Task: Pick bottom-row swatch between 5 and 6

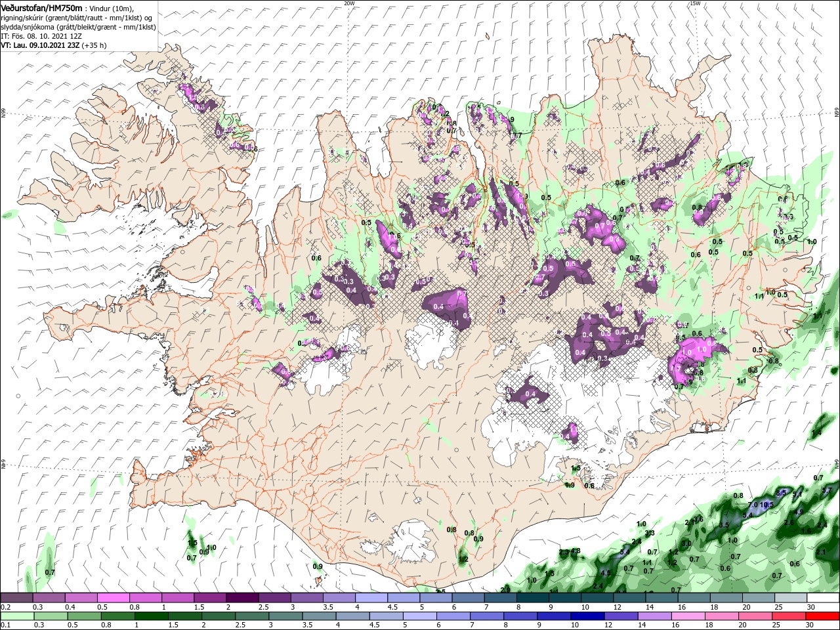Action: [x=419, y=616]
